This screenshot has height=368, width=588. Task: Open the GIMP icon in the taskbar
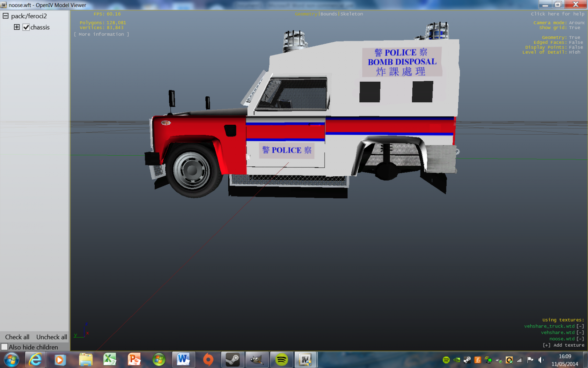[257, 360]
